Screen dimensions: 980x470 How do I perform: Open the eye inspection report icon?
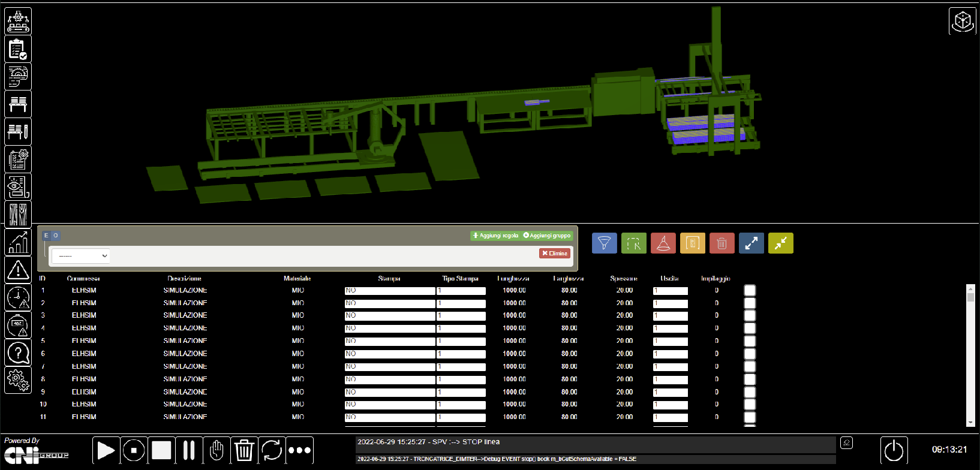point(18,187)
